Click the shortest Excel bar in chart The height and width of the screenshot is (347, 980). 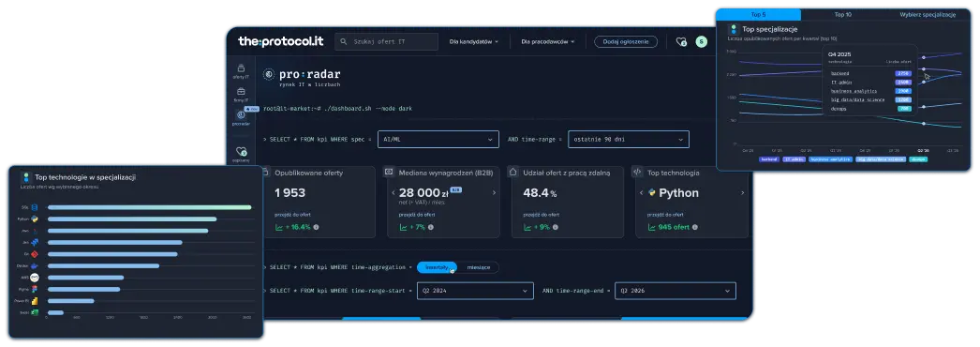click(x=55, y=312)
